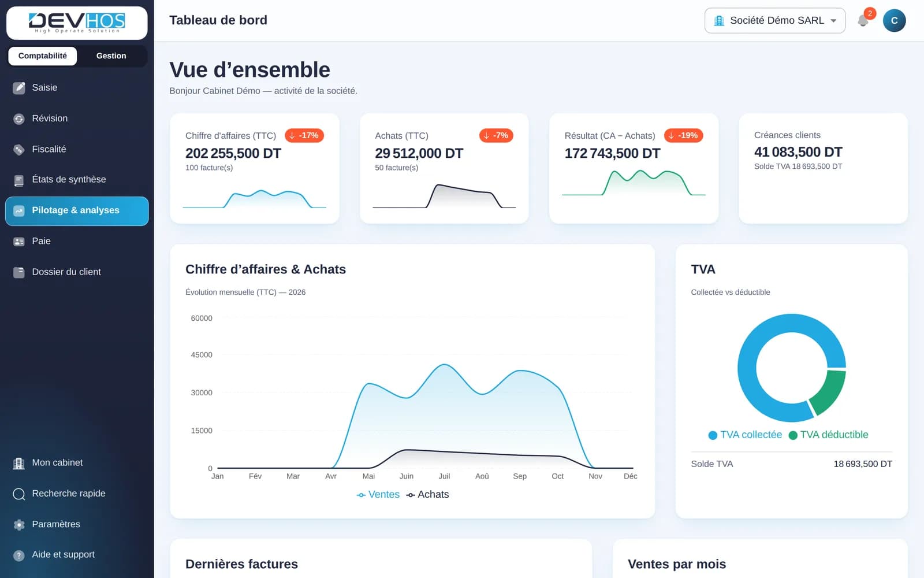Open the Société Démo SARL dropdown

pos(775,21)
